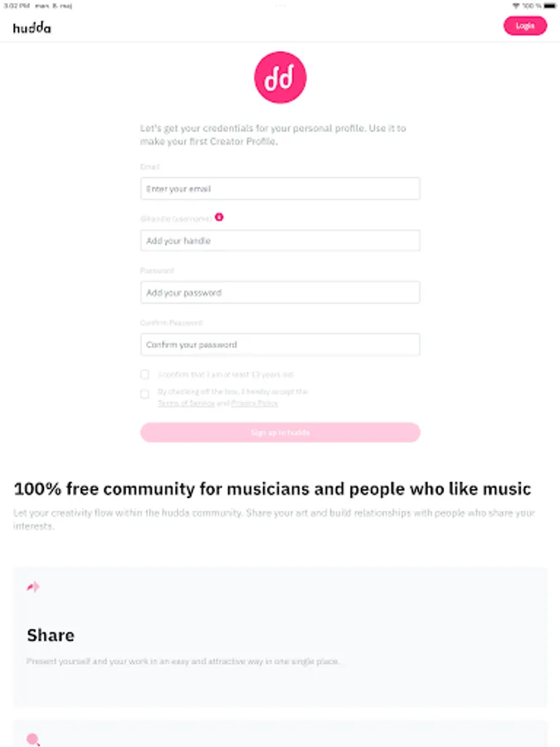The image size is (560, 747).
Task: Open the Login page
Action: (525, 26)
